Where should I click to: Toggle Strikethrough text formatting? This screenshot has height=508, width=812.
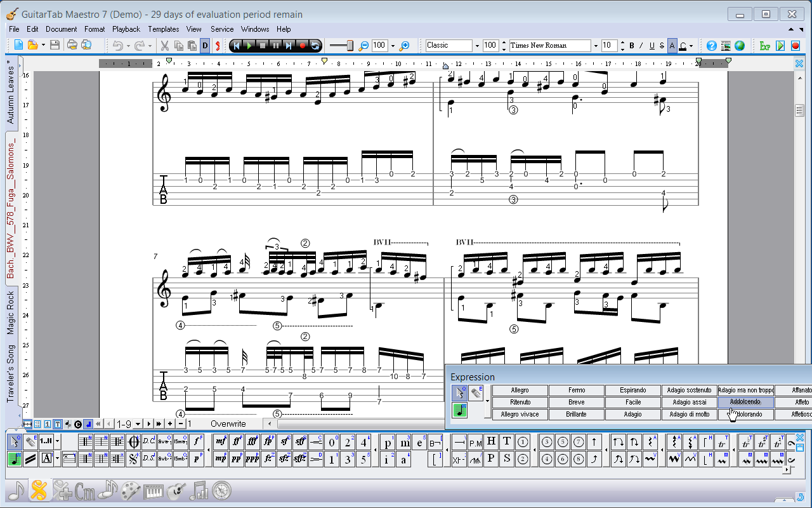pos(662,46)
